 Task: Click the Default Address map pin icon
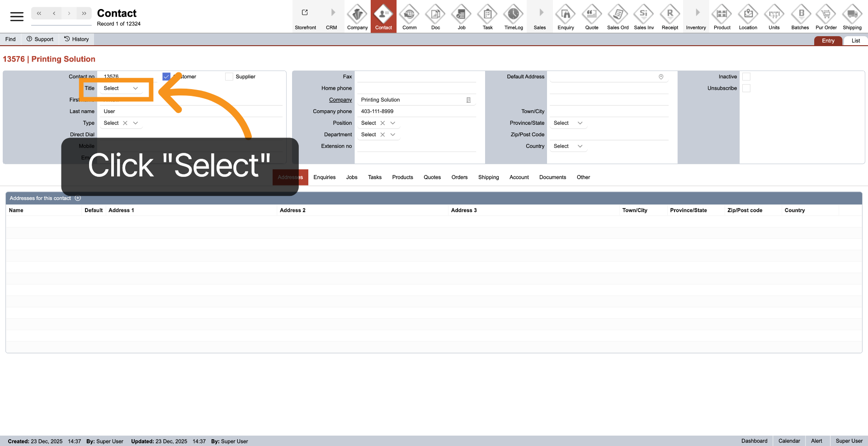coord(661,77)
